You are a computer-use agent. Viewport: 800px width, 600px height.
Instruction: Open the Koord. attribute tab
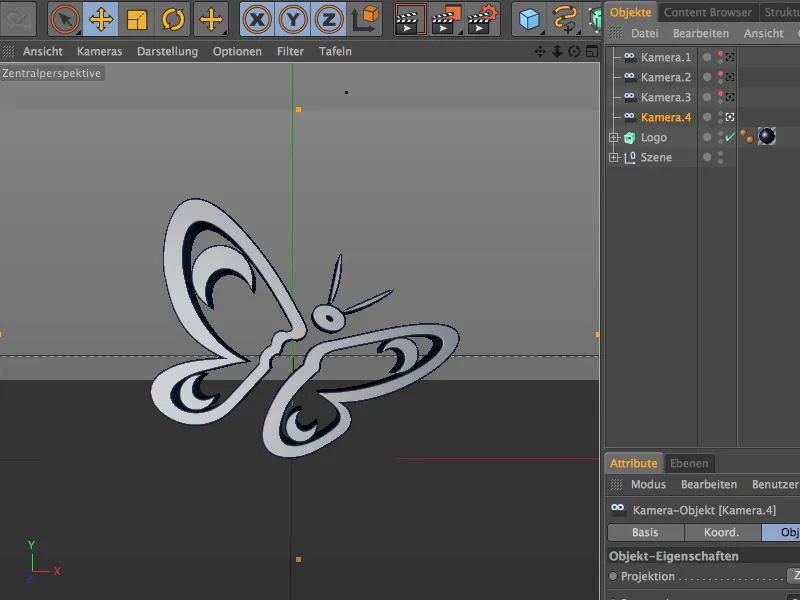click(x=722, y=533)
